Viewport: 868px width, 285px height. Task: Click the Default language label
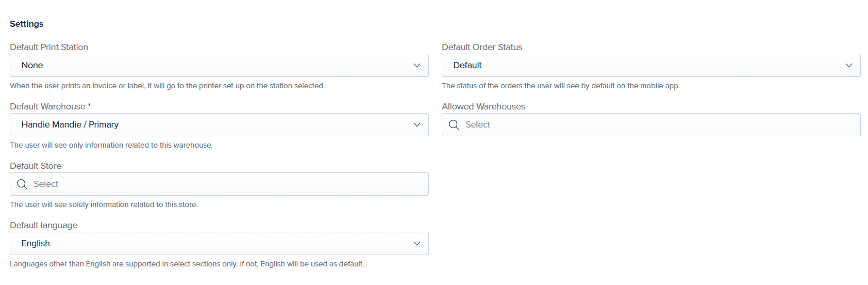point(44,225)
